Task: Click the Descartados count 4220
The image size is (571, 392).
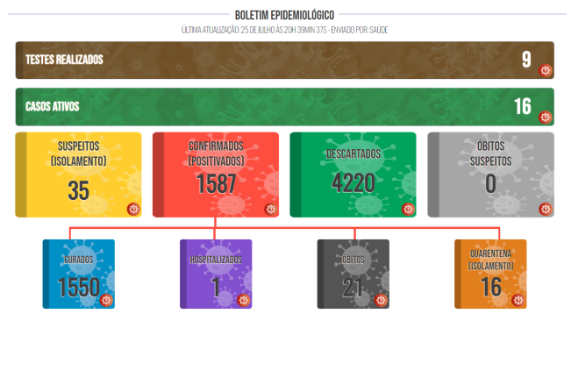Action: [x=353, y=184]
